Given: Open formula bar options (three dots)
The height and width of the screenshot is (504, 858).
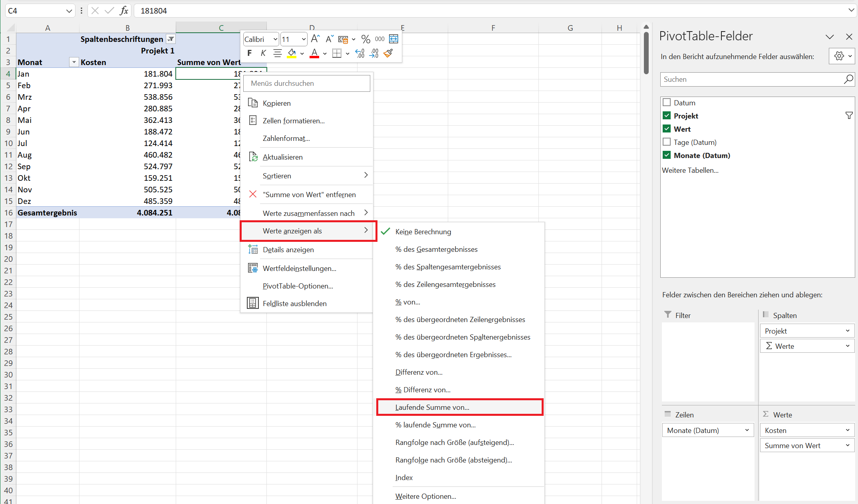Looking at the screenshot, I should point(81,11).
